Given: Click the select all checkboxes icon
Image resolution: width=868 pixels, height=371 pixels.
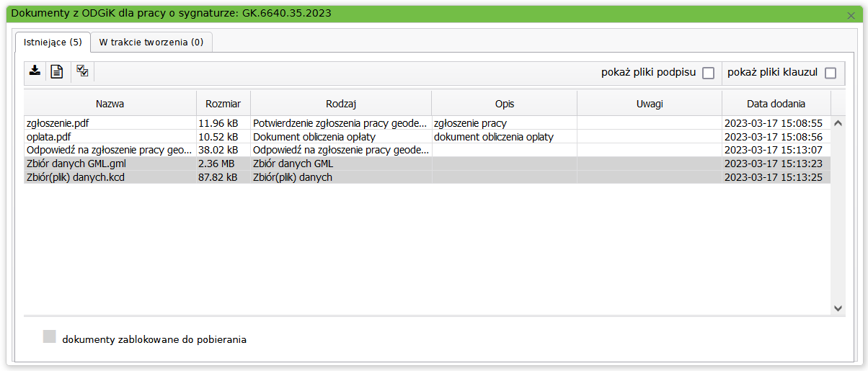Looking at the screenshot, I should coord(82,71).
